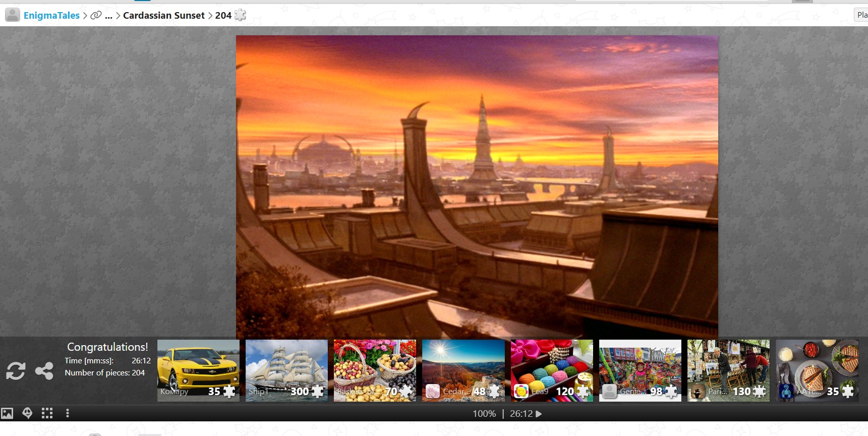
Task: Click the Genie author gray avatar
Action: (x=609, y=391)
